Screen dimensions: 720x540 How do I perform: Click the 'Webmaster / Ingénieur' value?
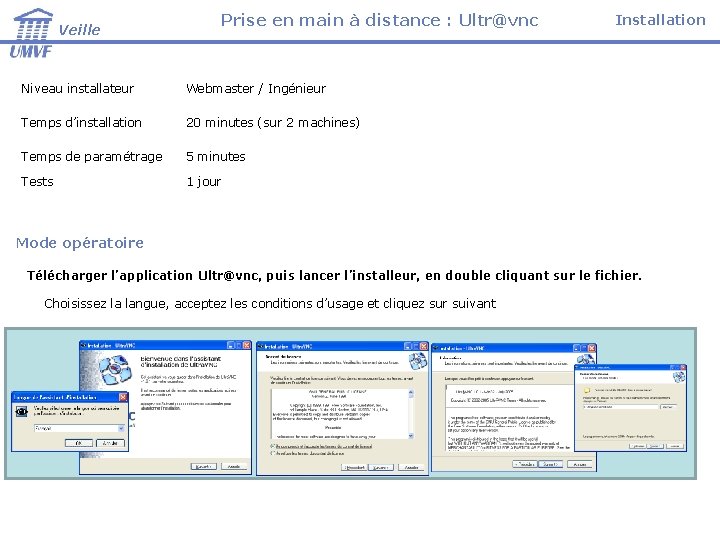click(x=256, y=88)
